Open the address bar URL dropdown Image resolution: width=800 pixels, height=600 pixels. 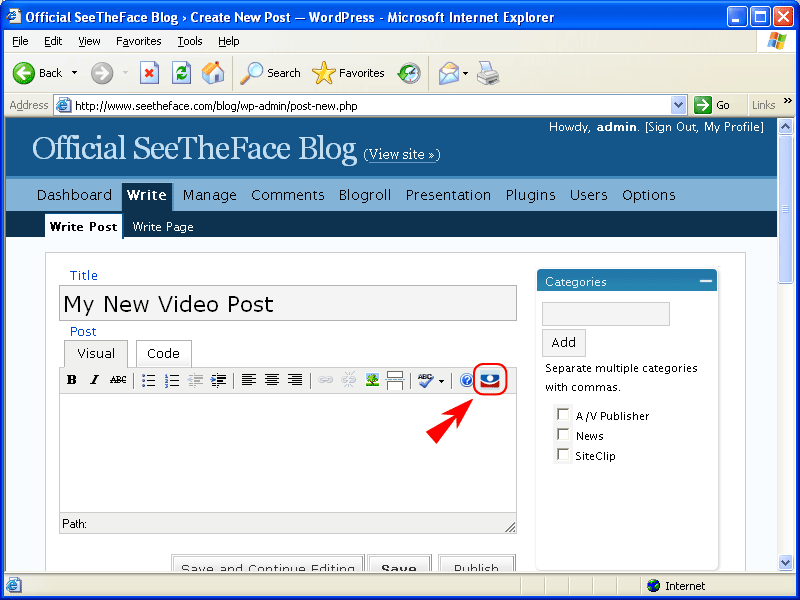coord(678,106)
